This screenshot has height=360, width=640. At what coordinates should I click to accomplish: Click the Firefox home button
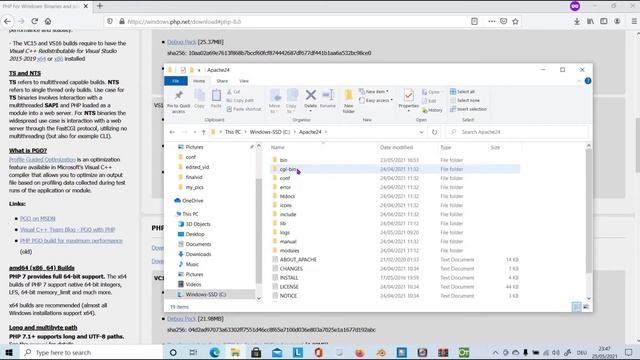pyautogui.click(x=48, y=21)
